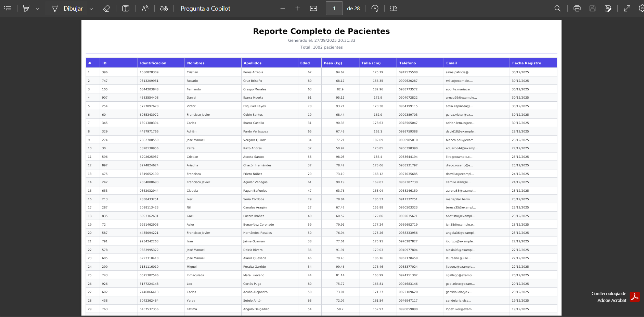Image resolution: width=644 pixels, height=317 pixels.
Task: Click the Save As icon
Action: (x=608, y=9)
